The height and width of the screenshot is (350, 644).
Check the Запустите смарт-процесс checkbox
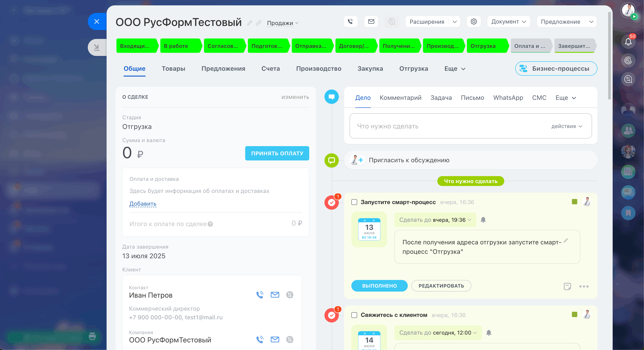[x=354, y=202]
